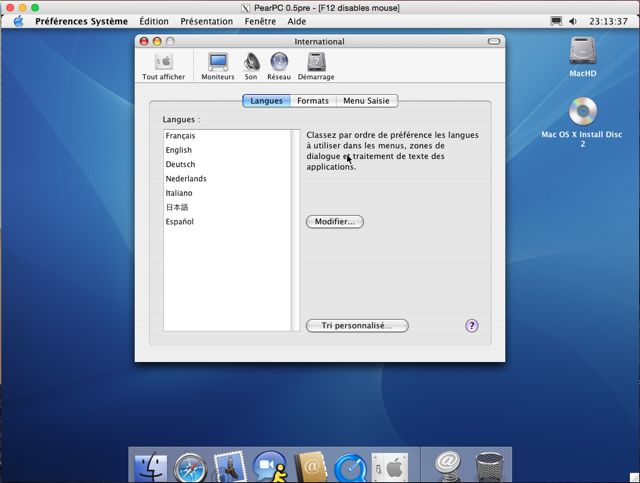640x483 pixels.
Task: Open the Réseau network preferences
Action: 279,67
